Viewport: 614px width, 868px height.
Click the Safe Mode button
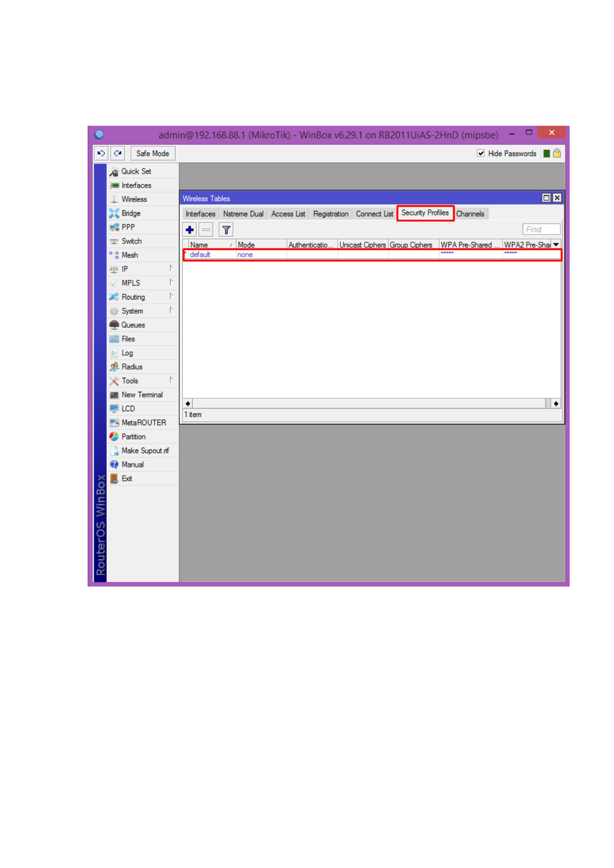tap(153, 154)
